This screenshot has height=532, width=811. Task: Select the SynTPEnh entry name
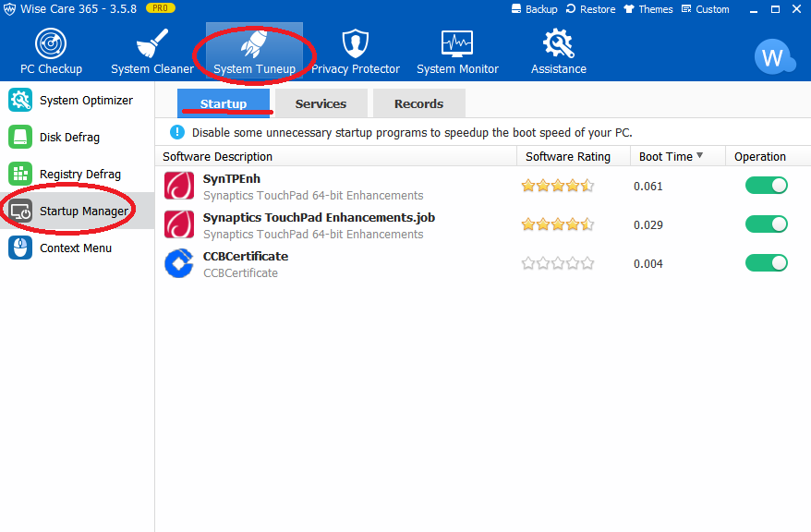(232, 179)
